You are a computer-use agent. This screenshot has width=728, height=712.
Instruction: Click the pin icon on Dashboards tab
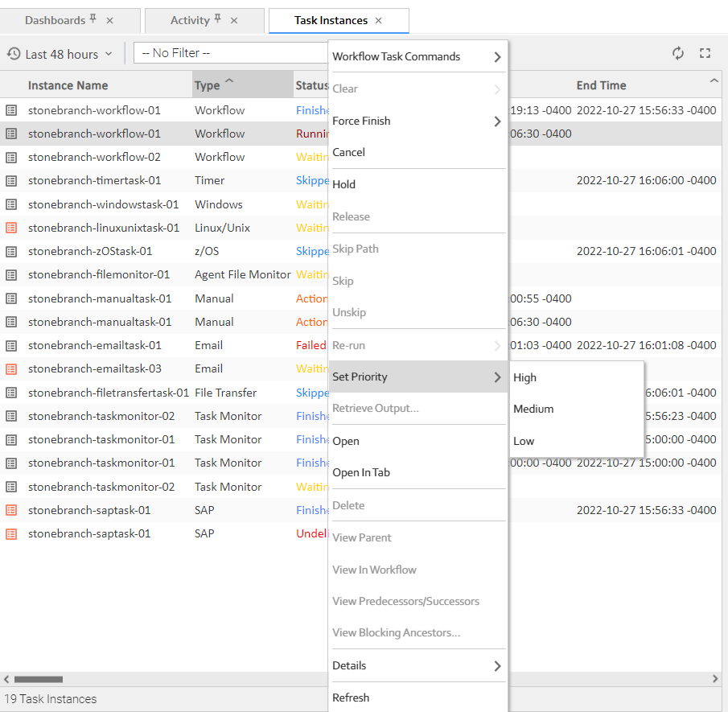coord(93,19)
